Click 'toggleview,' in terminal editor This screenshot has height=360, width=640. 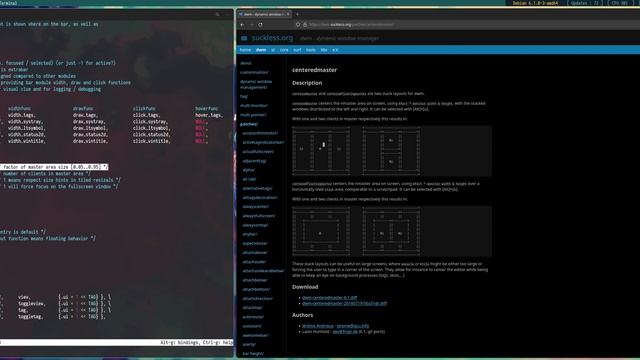[x=32, y=304]
